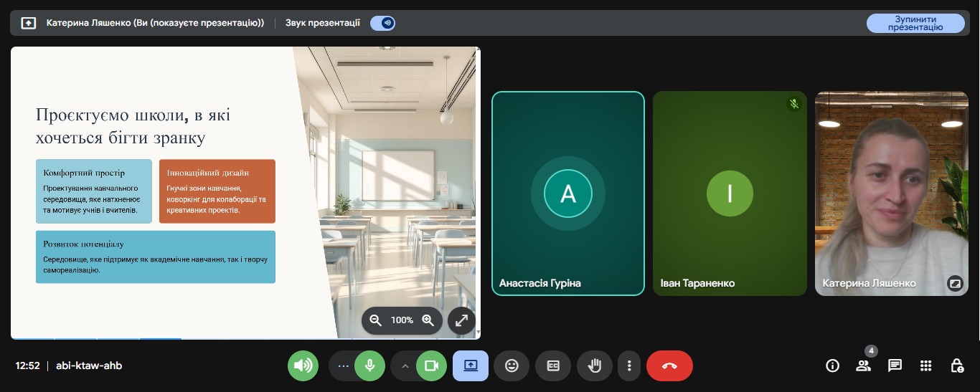Open the meeting chat panel

coord(895,365)
